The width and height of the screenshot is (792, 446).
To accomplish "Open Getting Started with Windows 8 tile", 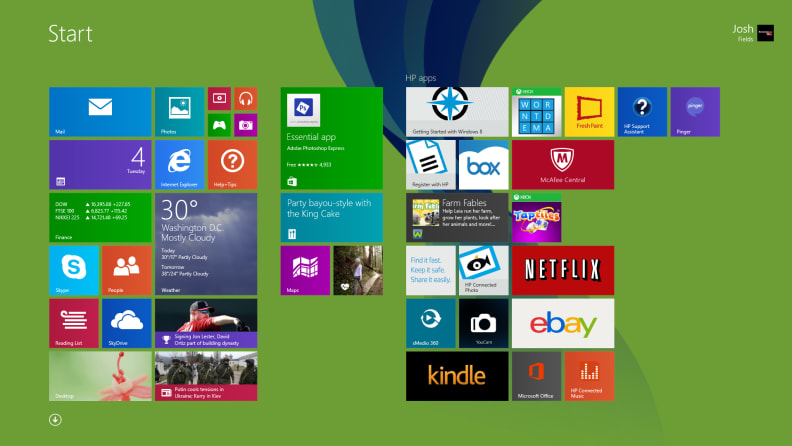I will [457, 112].
